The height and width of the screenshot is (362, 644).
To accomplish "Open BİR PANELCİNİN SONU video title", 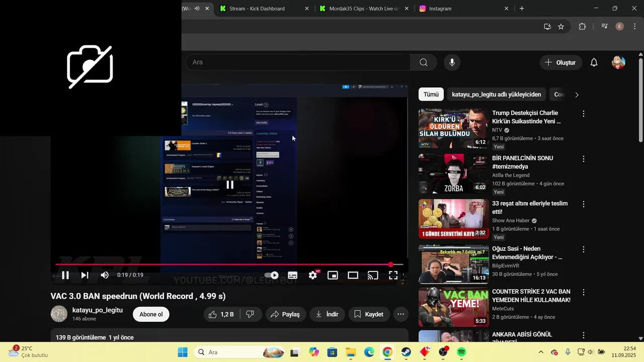I will pyautogui.click(x=523, y=162).
